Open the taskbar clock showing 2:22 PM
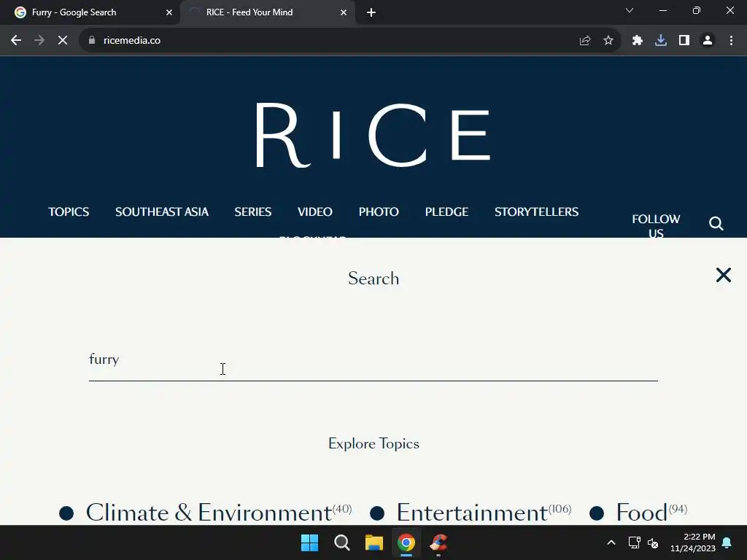This screenshot has width=747, height=560. [x=693, y=542]
